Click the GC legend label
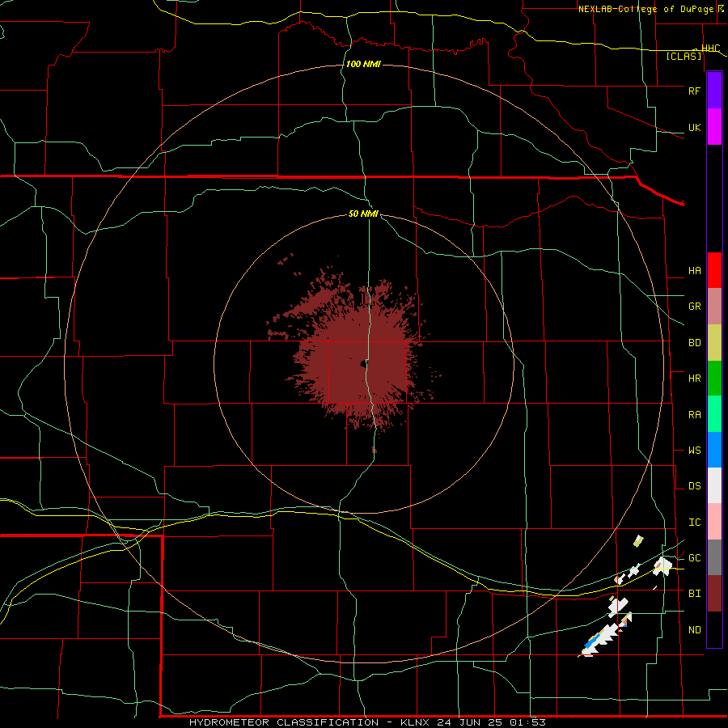The image size is (728, 728). point(694,558)
